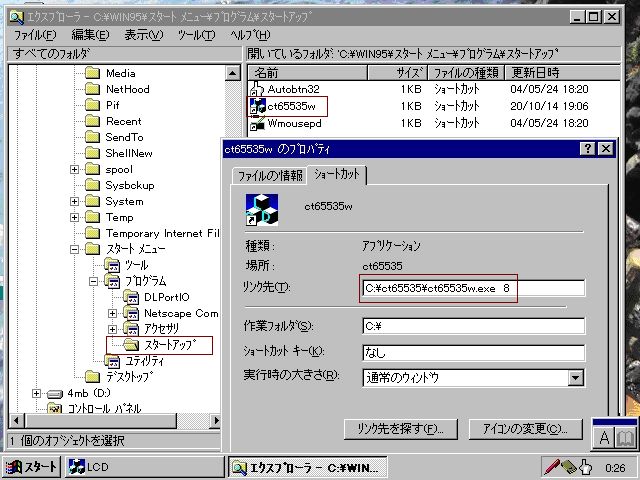
Task: Click the spool folder icon
Action: coord(92,169)
